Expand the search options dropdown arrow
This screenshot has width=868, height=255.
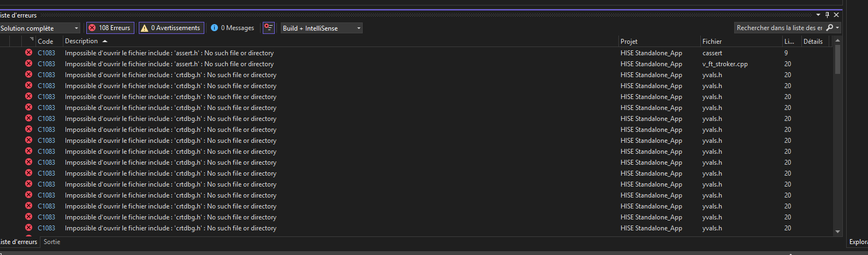[837, 28]
